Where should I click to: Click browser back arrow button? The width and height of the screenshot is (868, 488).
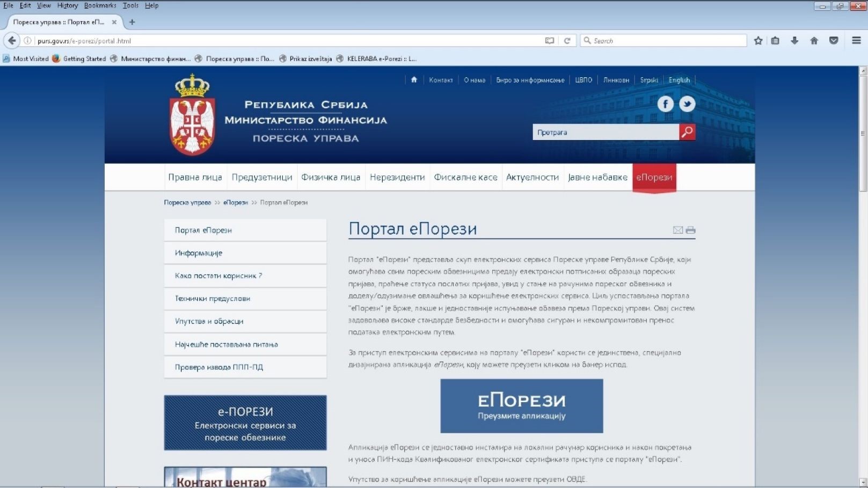[12, 41]
